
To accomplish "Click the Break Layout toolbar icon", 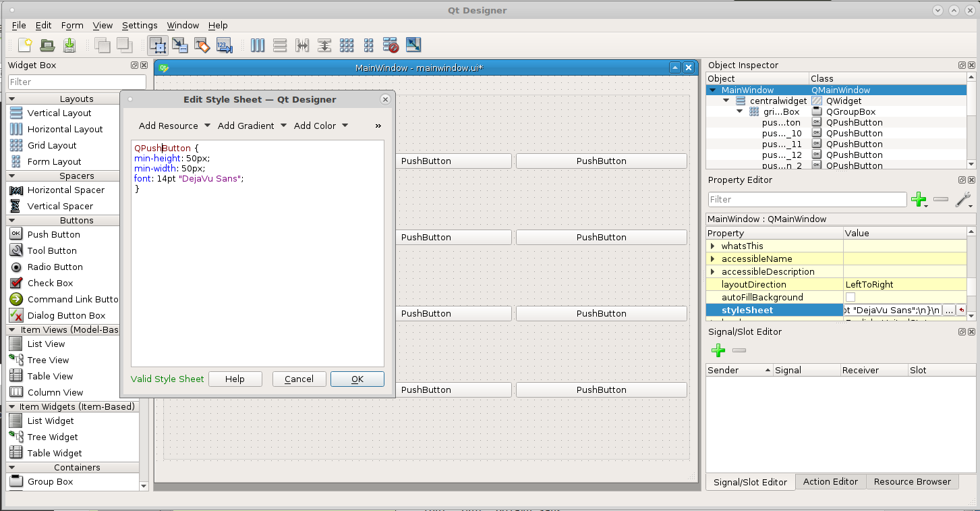I will pyautogui.click(x=391, y=45).
